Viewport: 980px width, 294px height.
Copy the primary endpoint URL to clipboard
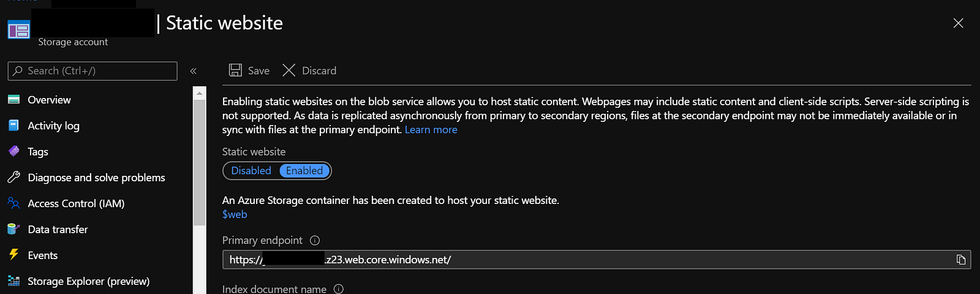[961, 260]
